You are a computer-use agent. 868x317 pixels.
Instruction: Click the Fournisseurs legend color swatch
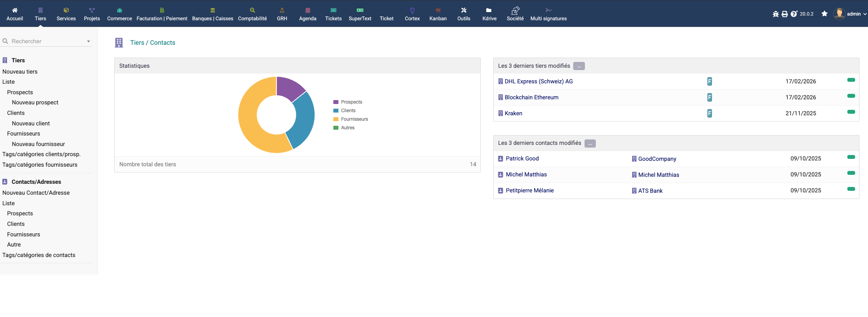(336, 119)
